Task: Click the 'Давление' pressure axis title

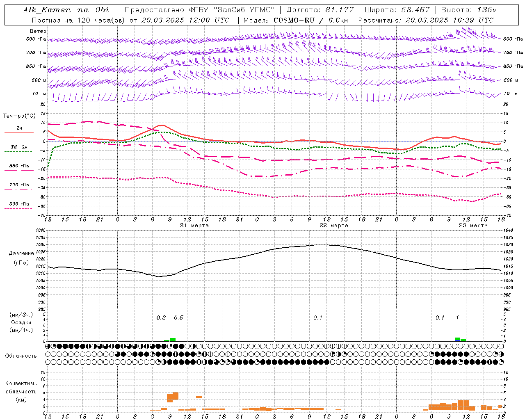Action: click(x=21, y=253)
